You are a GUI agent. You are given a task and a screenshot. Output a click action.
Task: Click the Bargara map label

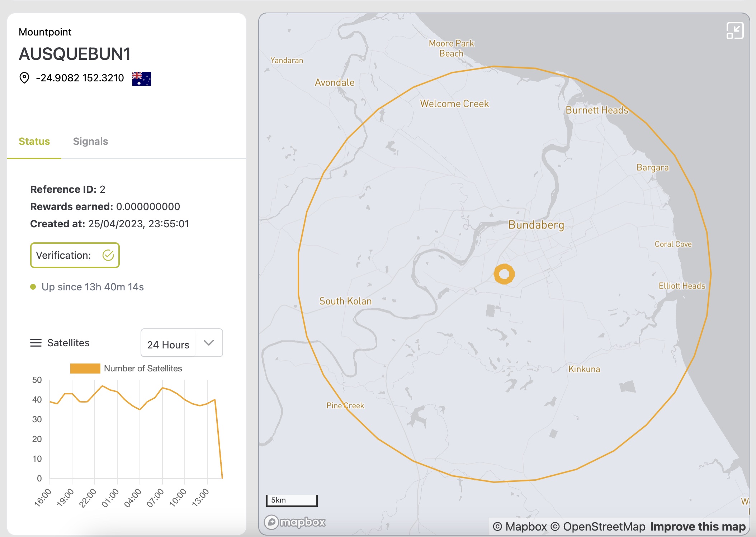click(x=652, y=167)
